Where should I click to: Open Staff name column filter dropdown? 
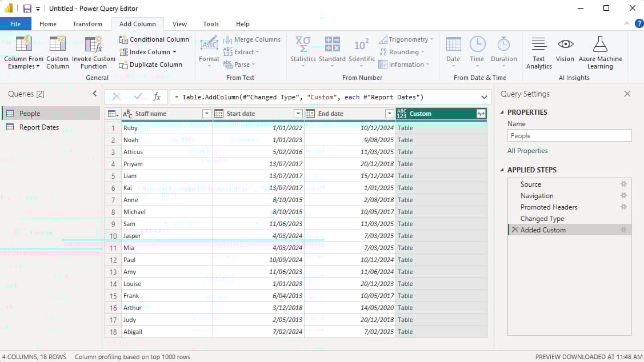point(206,114)
